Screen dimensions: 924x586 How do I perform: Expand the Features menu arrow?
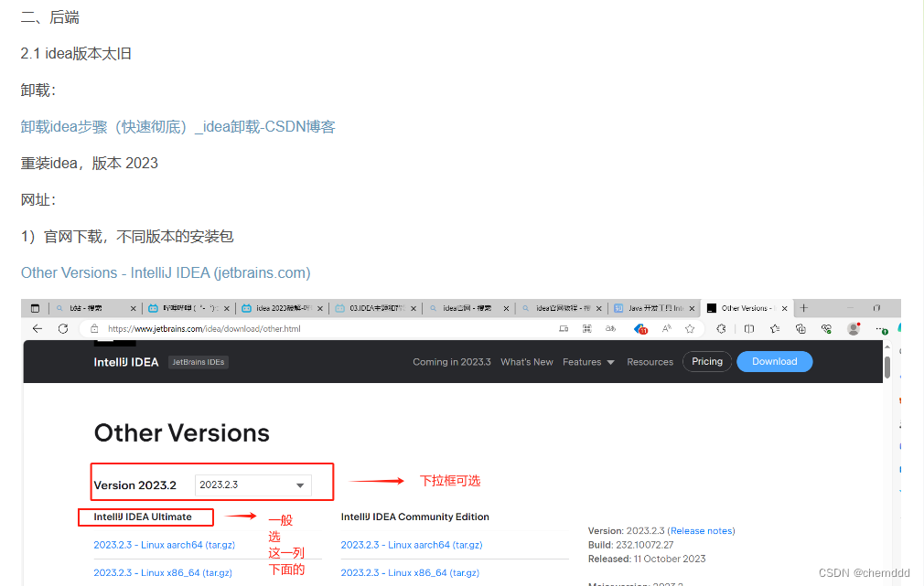pos(610,362)
